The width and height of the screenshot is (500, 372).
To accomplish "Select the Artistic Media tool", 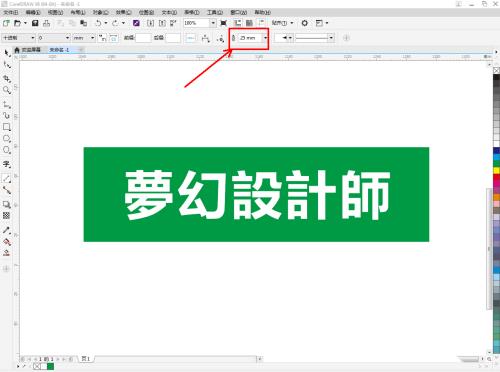I will coord(7,116).
